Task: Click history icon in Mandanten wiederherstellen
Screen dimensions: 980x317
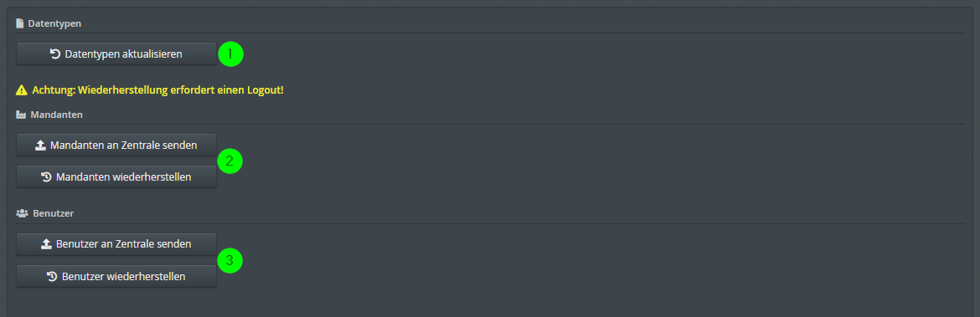Action: click(46, 176)
